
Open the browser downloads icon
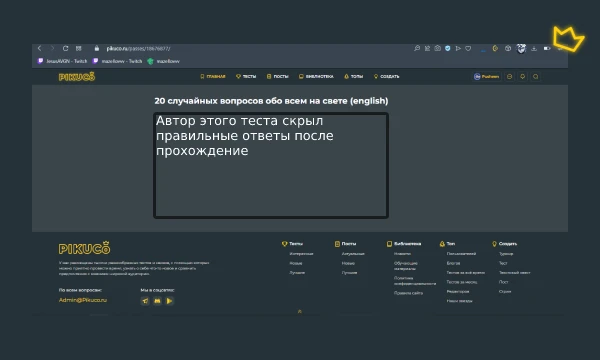(x=534, y=48)
